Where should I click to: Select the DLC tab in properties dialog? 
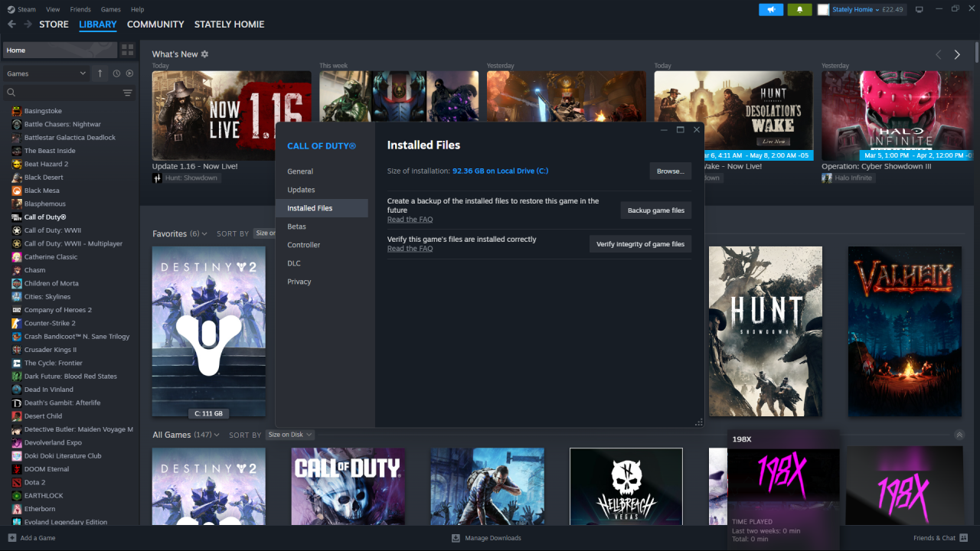click(294, 263)
